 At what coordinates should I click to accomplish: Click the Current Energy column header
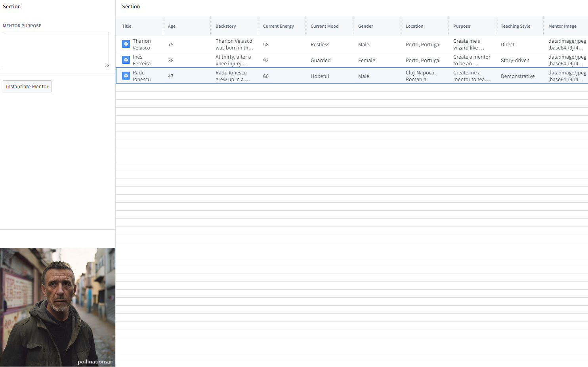[x=278, y=26]
